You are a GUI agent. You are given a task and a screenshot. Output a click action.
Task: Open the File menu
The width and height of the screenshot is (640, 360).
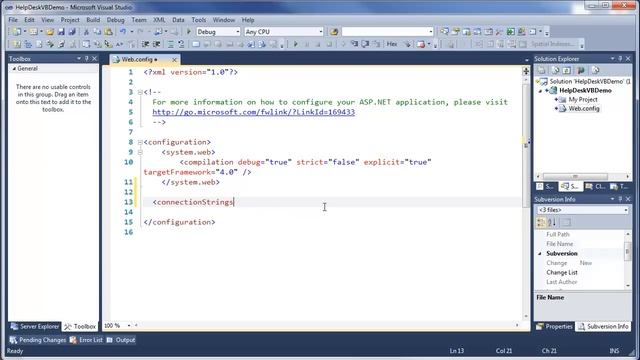click(13, 20)
